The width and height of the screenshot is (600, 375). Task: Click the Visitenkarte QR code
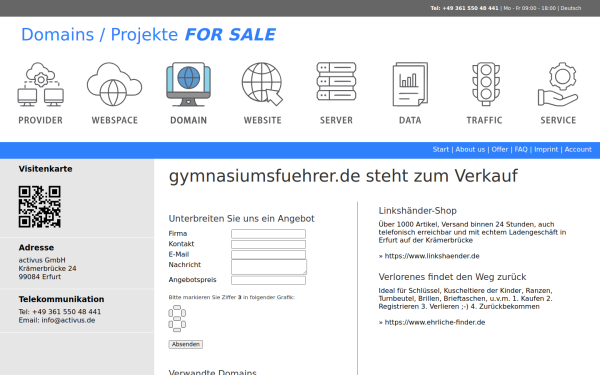[x=39, y=207]
